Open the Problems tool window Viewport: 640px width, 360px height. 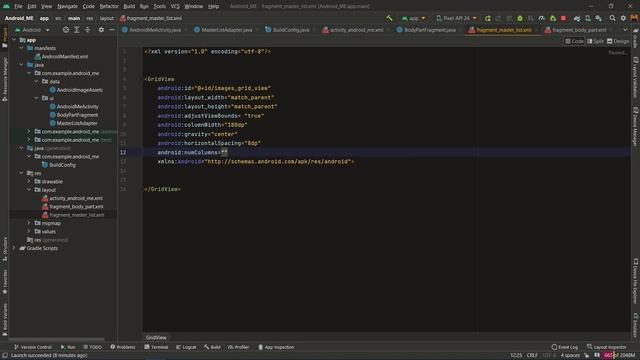(x=123, y=347)
